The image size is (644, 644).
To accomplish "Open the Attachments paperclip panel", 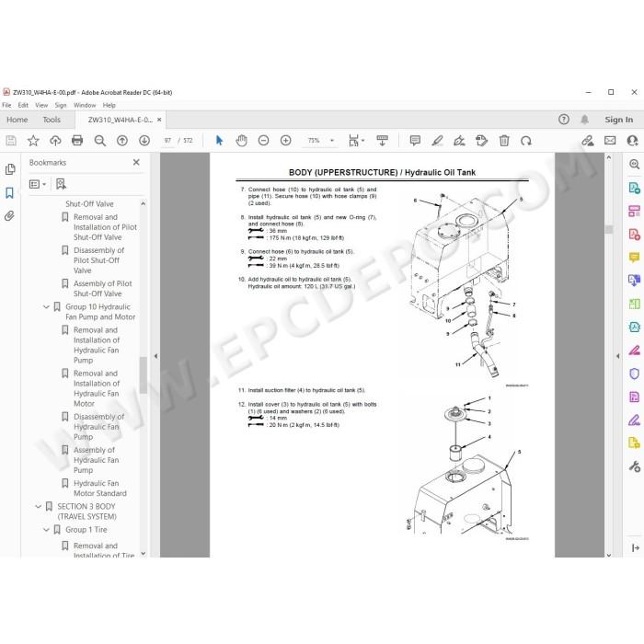I will [x=9, y=215].
